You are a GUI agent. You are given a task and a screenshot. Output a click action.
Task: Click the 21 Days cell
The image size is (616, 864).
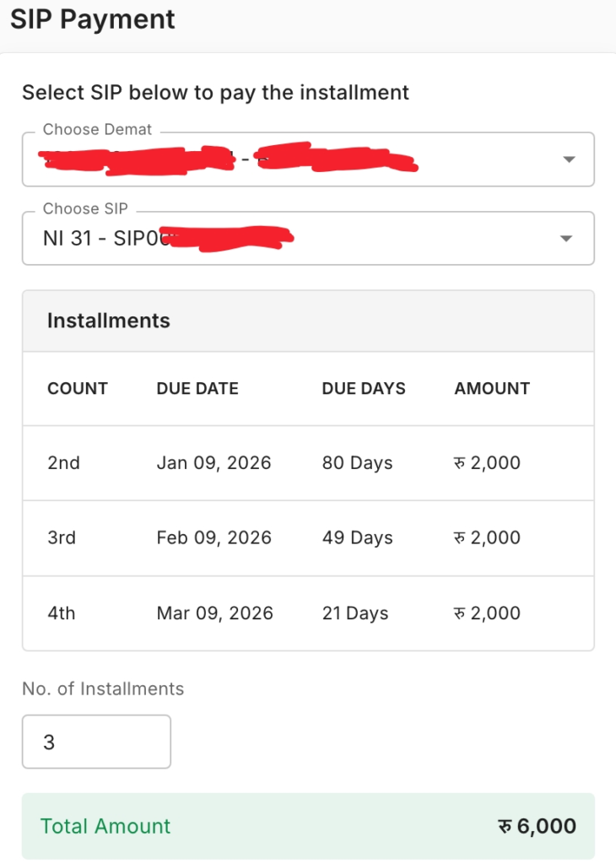click(x=355, y=613)
